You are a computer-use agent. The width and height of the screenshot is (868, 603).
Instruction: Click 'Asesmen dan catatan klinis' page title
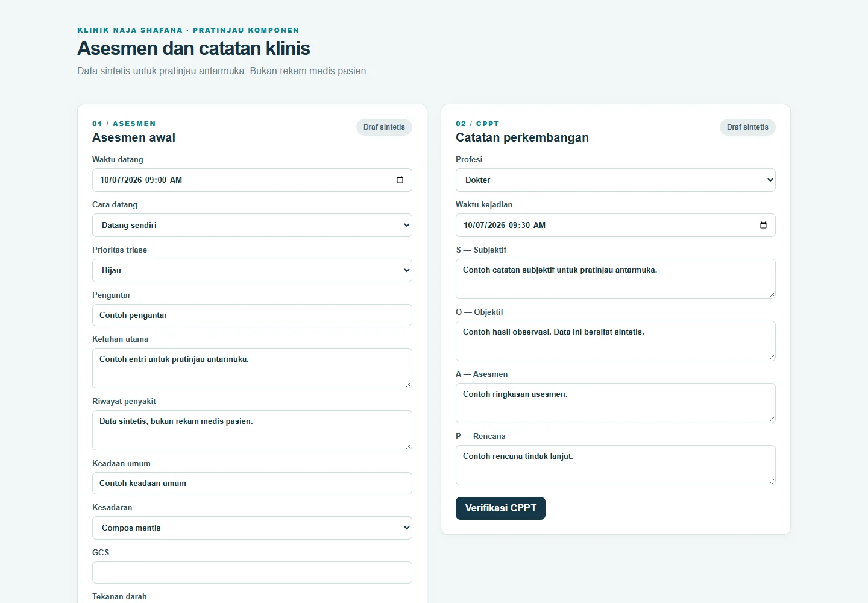(x=193, y=48)
